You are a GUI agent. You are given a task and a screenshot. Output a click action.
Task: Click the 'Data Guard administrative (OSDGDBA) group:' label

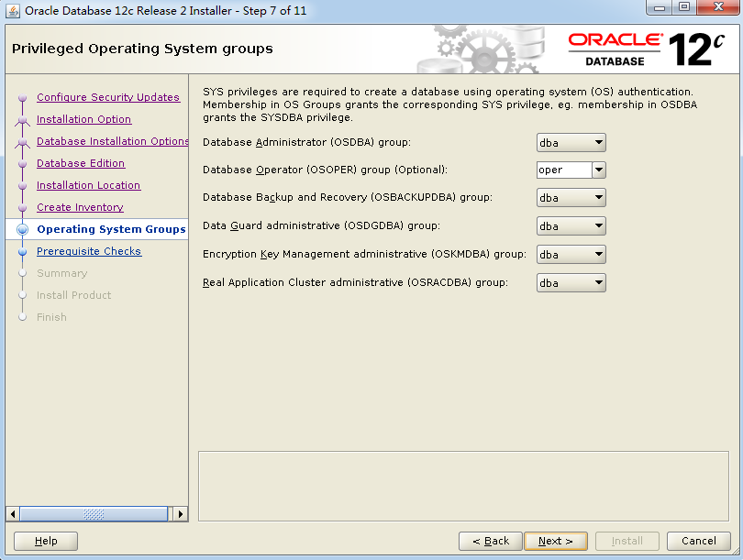click(x=321, y=225)
